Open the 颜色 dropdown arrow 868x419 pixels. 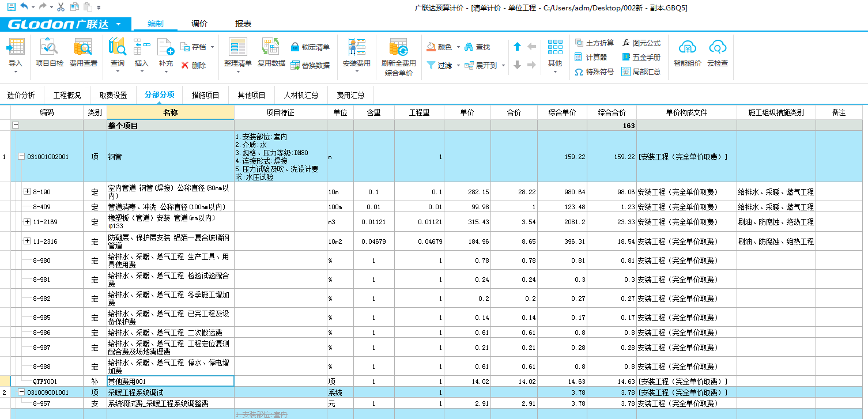point(458,47)
